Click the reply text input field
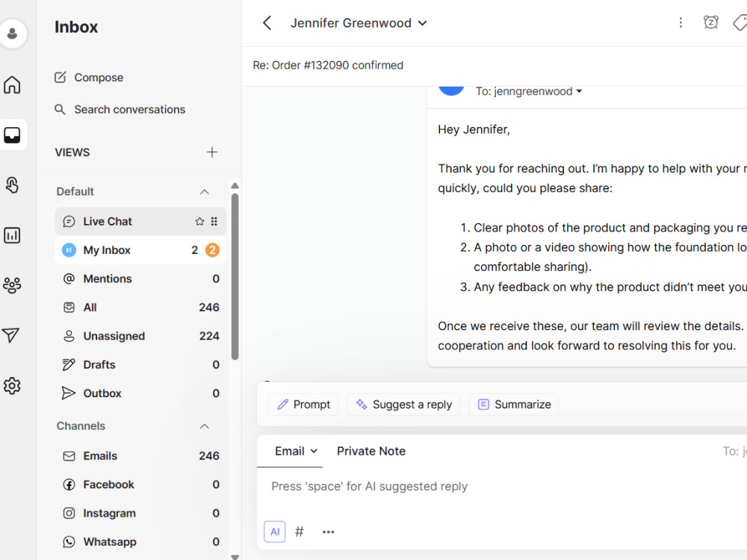The width and height of the screenshot is (747, 560). pos(502,486)
